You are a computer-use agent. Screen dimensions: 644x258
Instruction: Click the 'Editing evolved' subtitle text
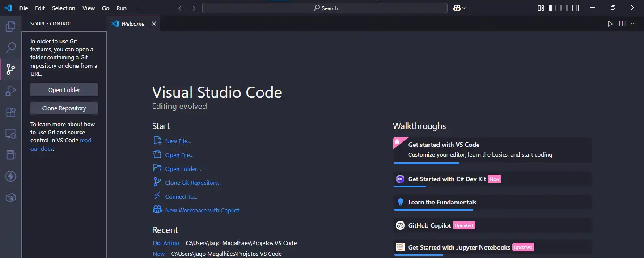(x=179, y=106)
